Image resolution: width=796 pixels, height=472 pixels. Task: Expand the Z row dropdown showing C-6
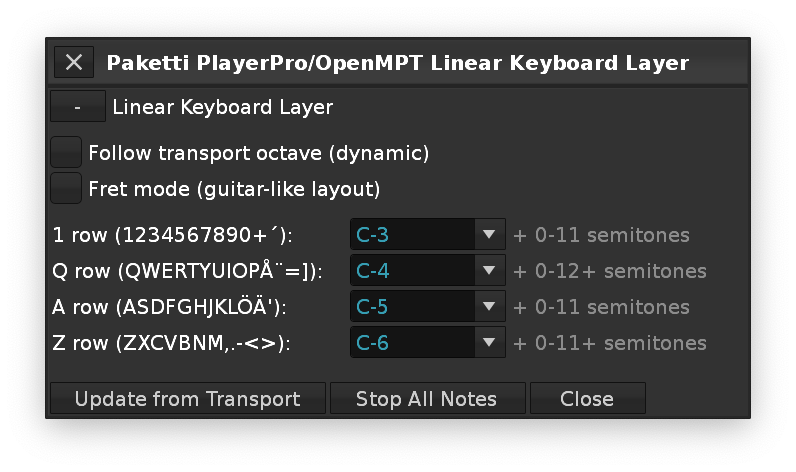coord(427,343)
